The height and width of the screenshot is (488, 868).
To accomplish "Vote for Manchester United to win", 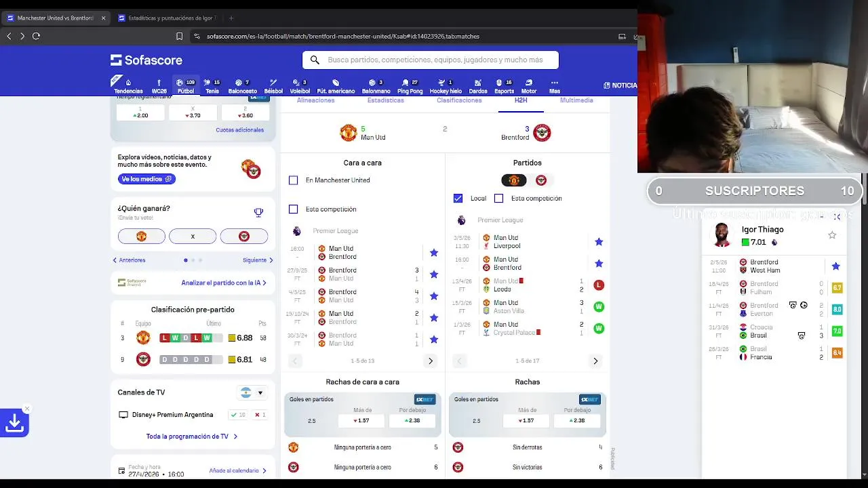I will [141, 237].
